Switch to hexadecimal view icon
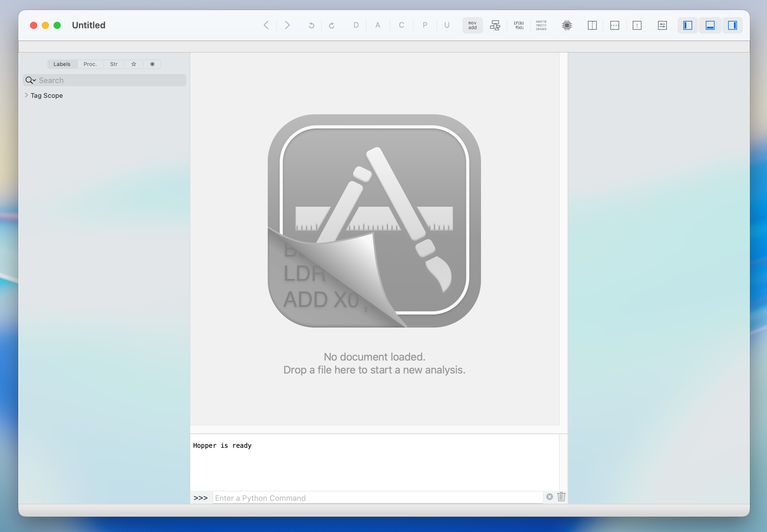The image size is (767, 532). tap(541, 25)
